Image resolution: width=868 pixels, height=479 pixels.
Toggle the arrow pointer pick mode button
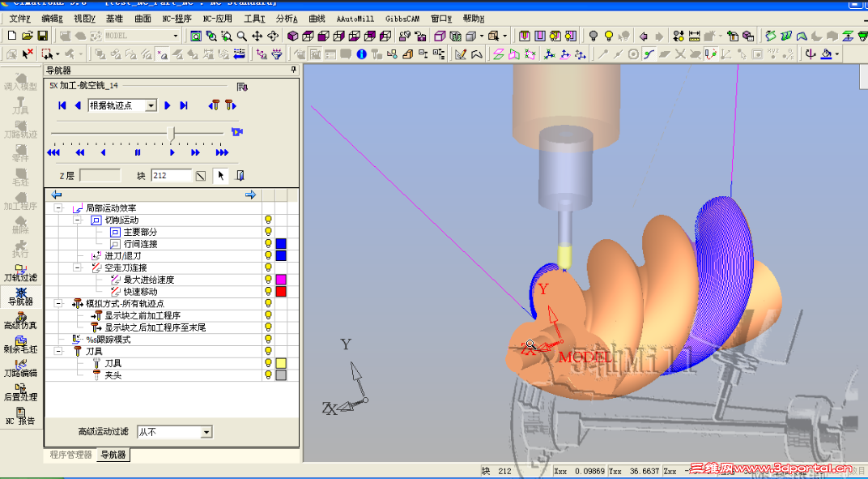pos(221,176)
